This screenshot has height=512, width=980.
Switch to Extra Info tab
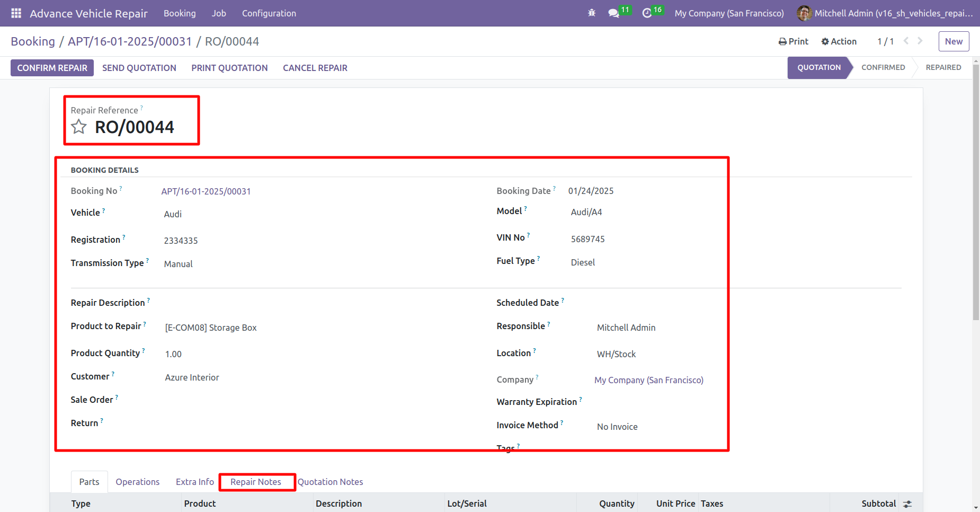195,482
